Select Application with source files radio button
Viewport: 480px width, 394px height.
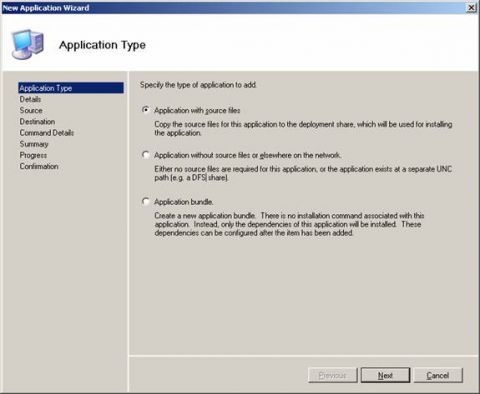(x=145, y=110)
